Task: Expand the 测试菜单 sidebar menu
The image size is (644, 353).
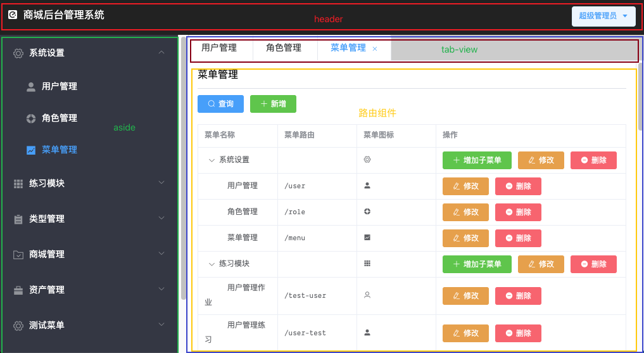Action: [89, 325]
